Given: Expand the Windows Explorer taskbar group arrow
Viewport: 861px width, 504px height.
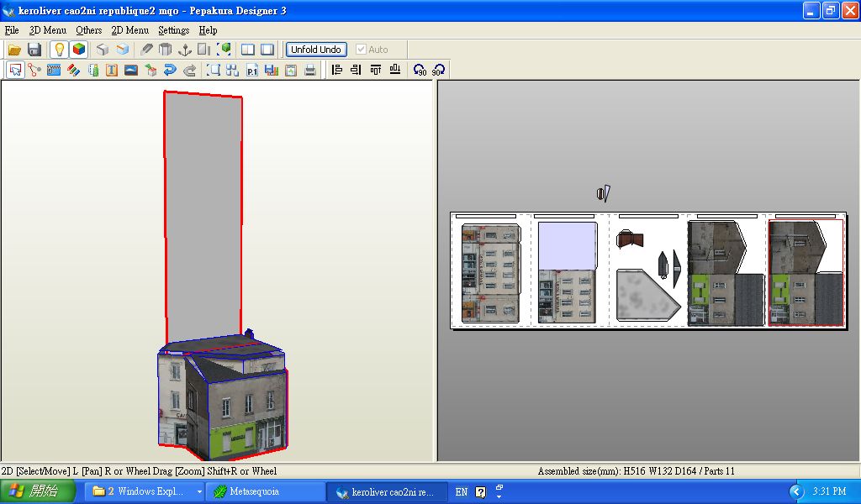Looking at the screenshot, I should (x=199, y=491).
